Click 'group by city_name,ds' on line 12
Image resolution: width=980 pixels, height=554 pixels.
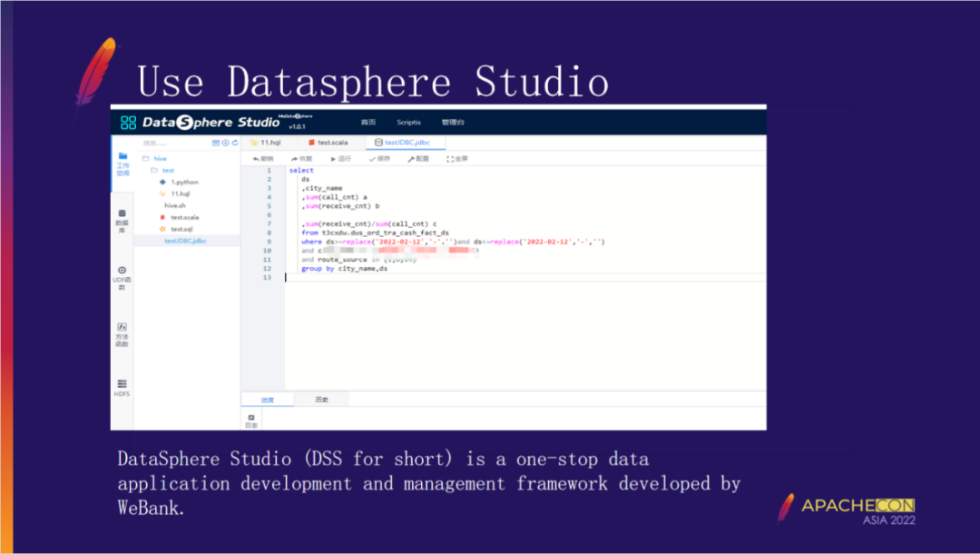click(345, 268)
